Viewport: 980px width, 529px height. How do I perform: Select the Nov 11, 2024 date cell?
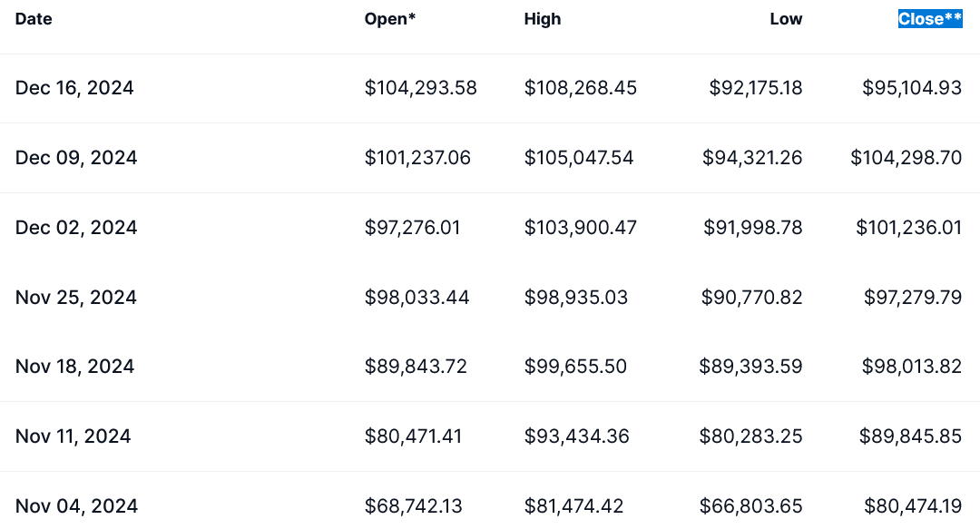[73, 436]
